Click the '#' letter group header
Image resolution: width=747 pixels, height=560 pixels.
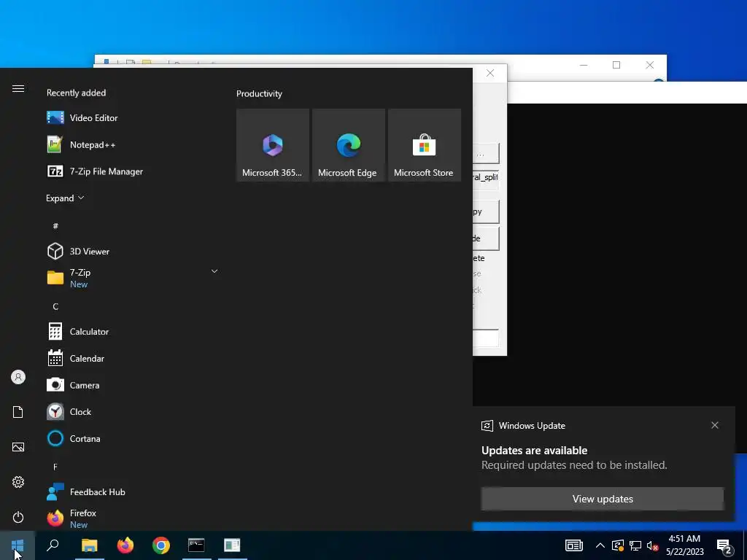tap(55, 226)
